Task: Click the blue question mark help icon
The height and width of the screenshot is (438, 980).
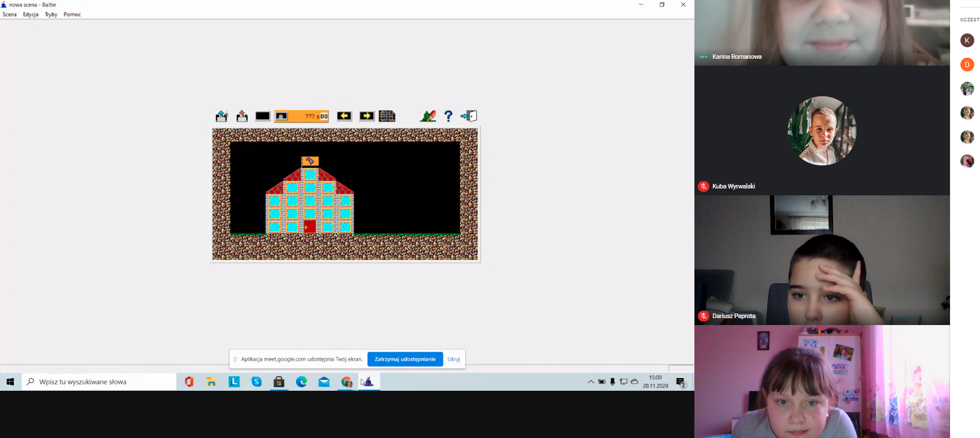Action: (449, 116)
